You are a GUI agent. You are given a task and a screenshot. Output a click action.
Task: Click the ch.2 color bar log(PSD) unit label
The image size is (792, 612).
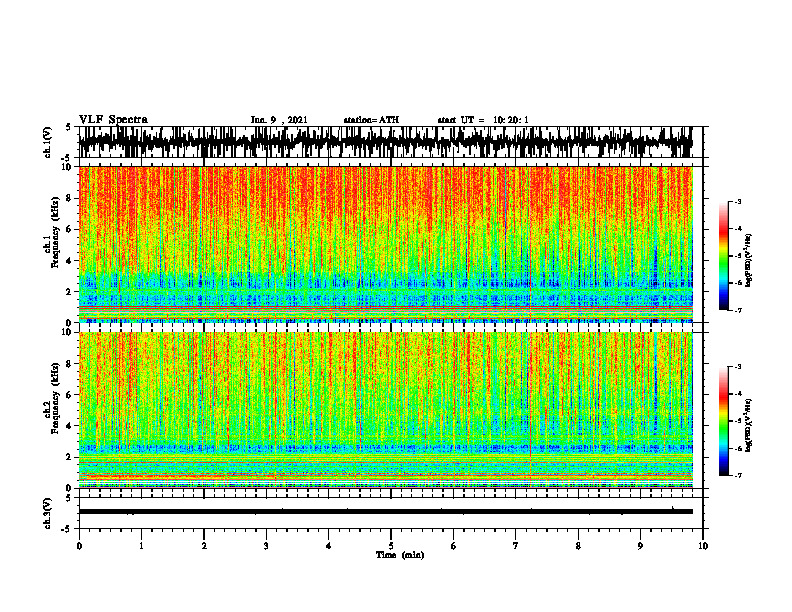(749, 426)
